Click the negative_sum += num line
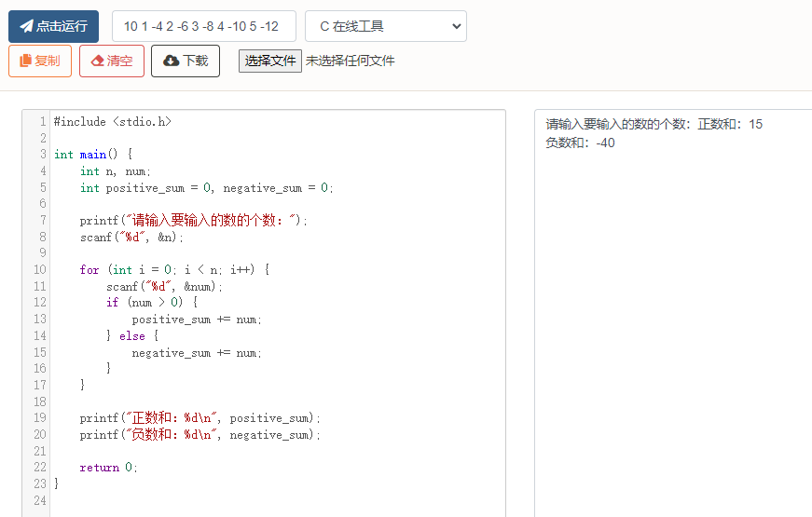Image resolution: width=812 pixels, height=517 pixels. tap(196, 353)
